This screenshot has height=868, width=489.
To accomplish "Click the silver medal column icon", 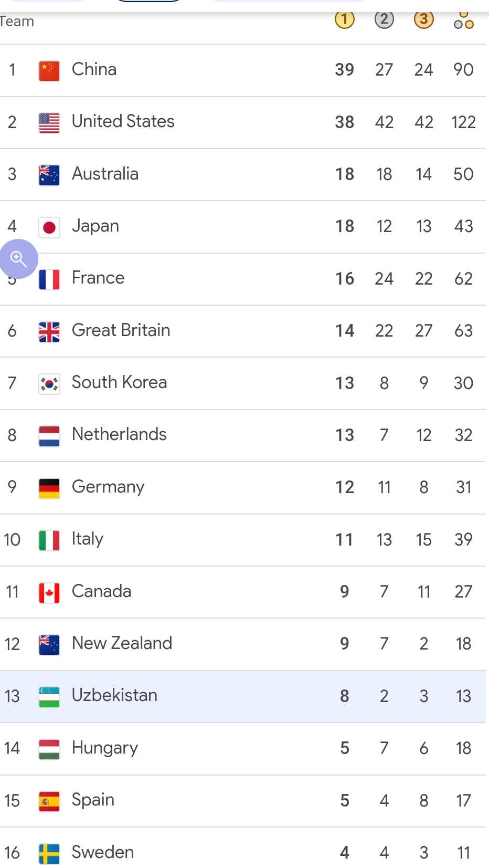I will 384,20.
